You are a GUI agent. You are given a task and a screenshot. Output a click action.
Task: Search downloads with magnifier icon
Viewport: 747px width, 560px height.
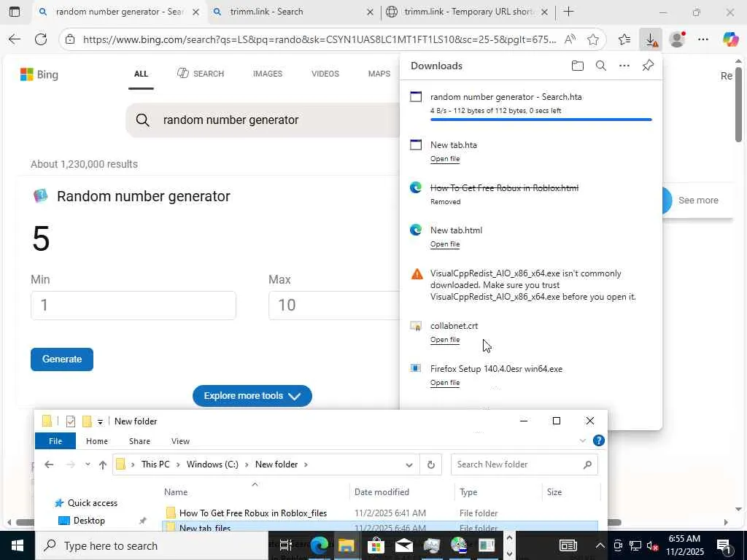coord(601,66)
